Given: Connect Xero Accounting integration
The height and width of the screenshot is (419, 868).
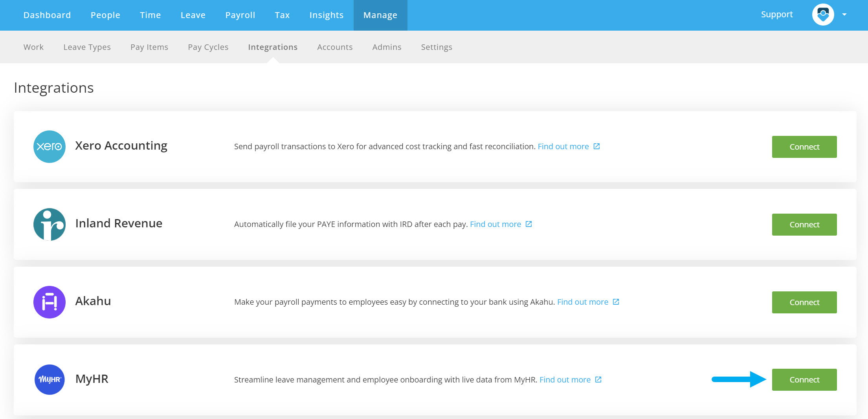Looking at the screenshot, I should [x=804, y=147].
